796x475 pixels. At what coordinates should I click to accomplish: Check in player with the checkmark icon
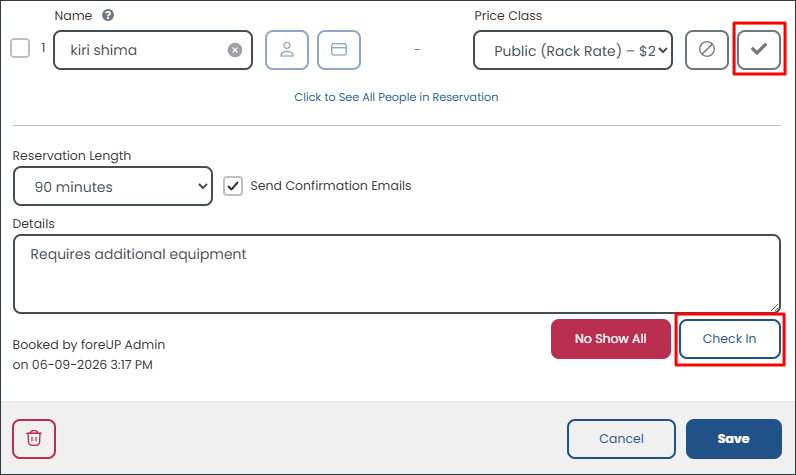click(x=759, y=50)
